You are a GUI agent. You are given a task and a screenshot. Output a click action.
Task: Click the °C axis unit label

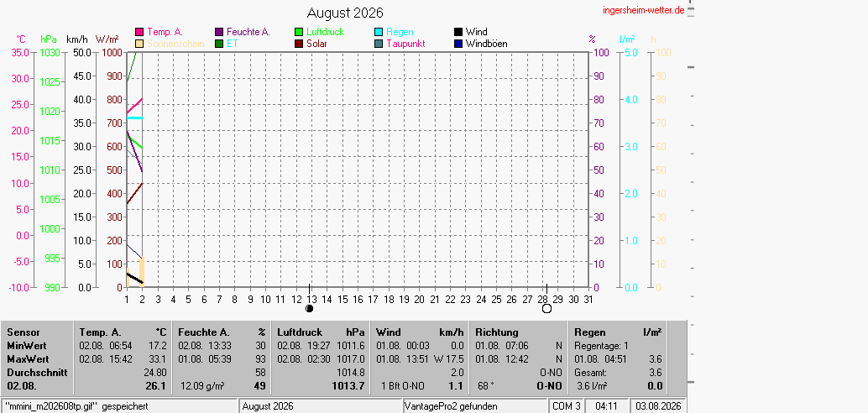click(x=21, y=39)
